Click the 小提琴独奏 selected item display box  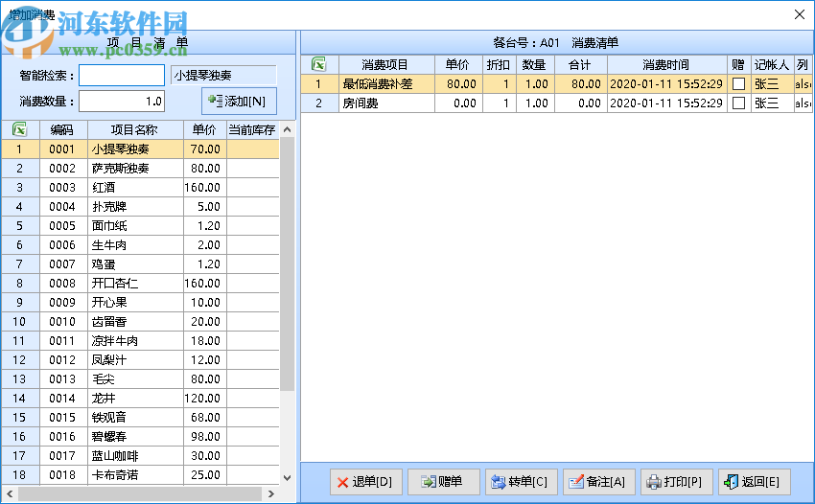pyautogui.click(x=223, y=76)
